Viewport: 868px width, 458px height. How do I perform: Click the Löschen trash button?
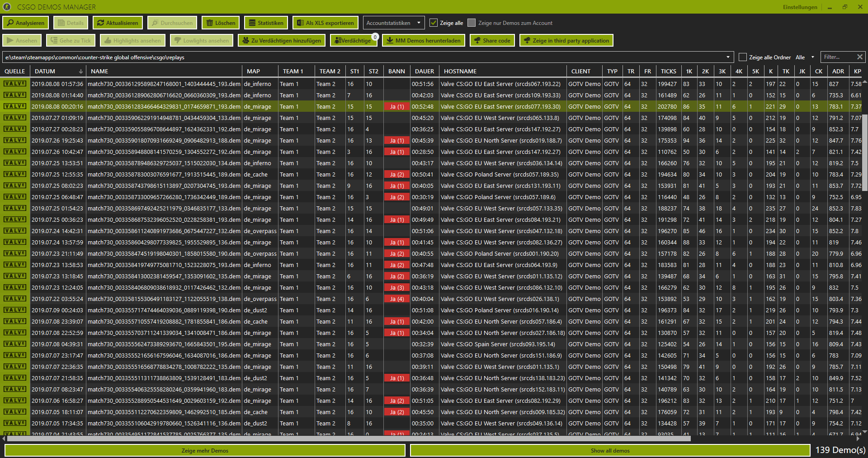(x=221, y=23)
